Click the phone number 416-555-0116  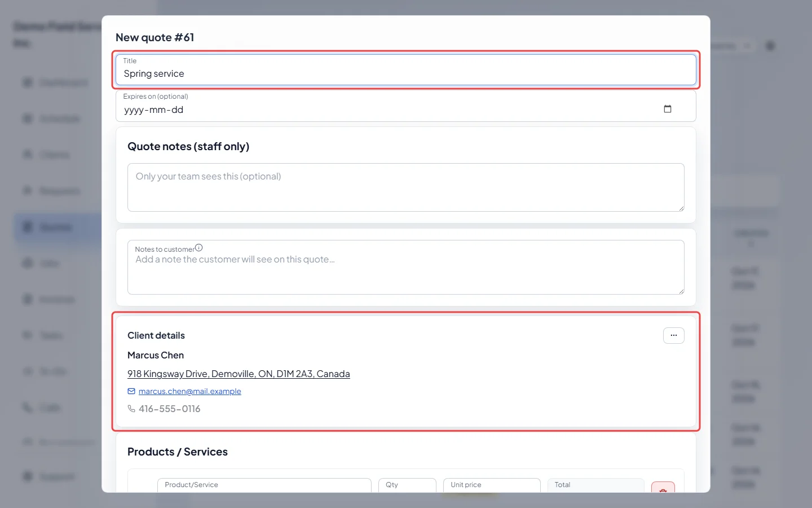click(x=170, y=409)
